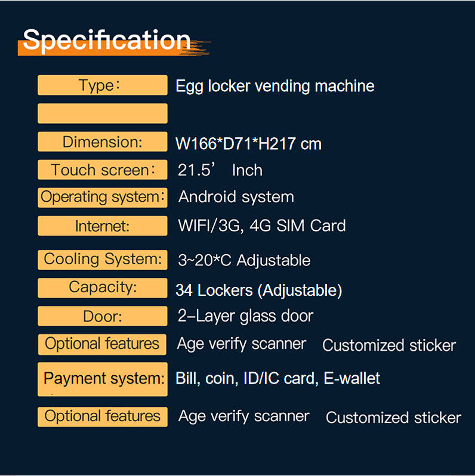475x476 pixels.
Task: Select the Type label box
Action: click(102, 85)
